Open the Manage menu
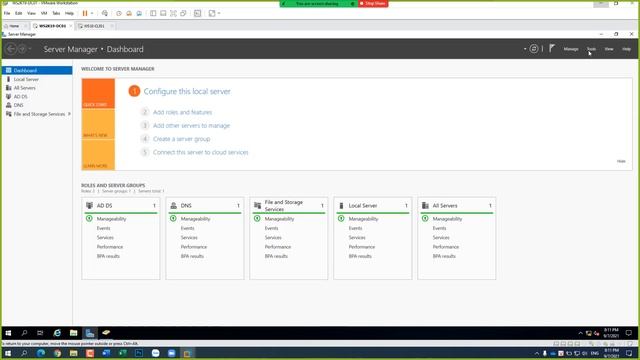The height and width of the screenshot is (360, 640). pos(571,49)
